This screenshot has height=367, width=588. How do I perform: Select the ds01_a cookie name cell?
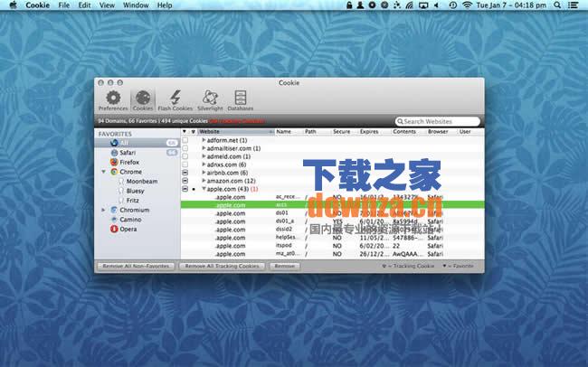pyautogui.click(x=285, y=221)
